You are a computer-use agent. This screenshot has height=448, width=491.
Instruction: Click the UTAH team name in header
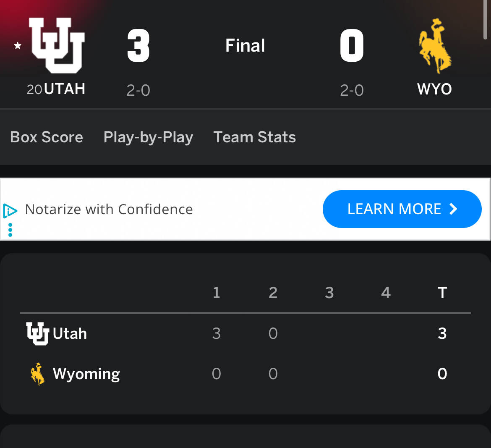[x=64, y=89]
